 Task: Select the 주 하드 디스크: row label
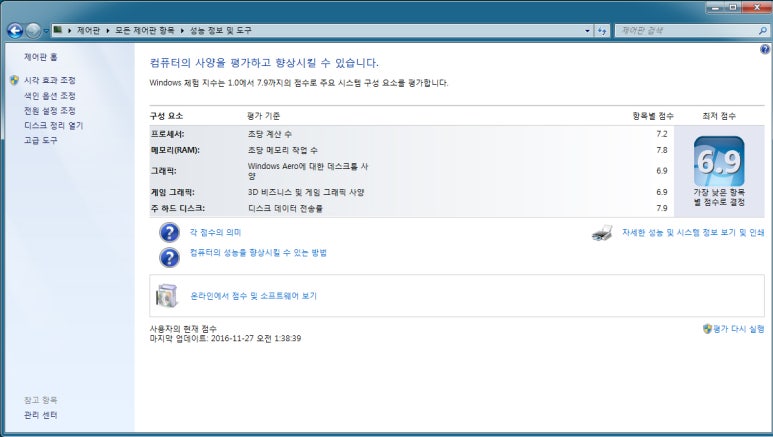[177, 208]
